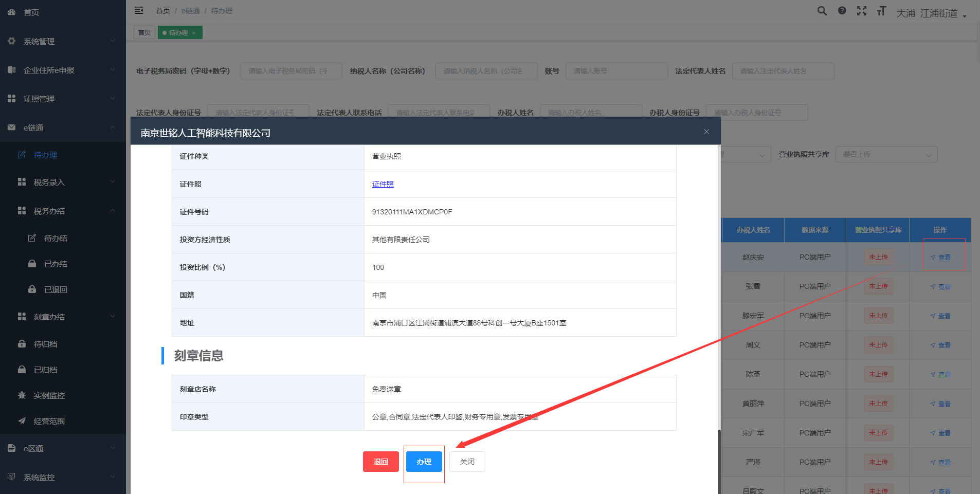The height and width of the screenshot is (494, 980).
Task: Open the font size setting icon
Action: 881,11
